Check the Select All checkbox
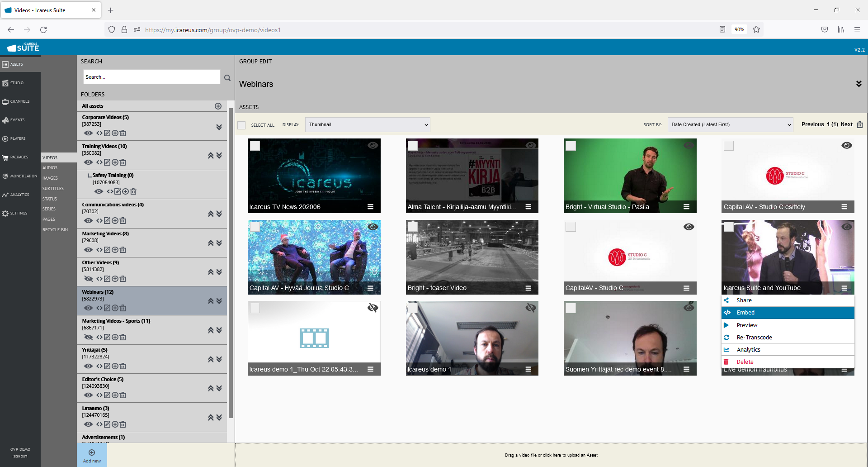The image size is (868, 467). (x=242, y=125)
